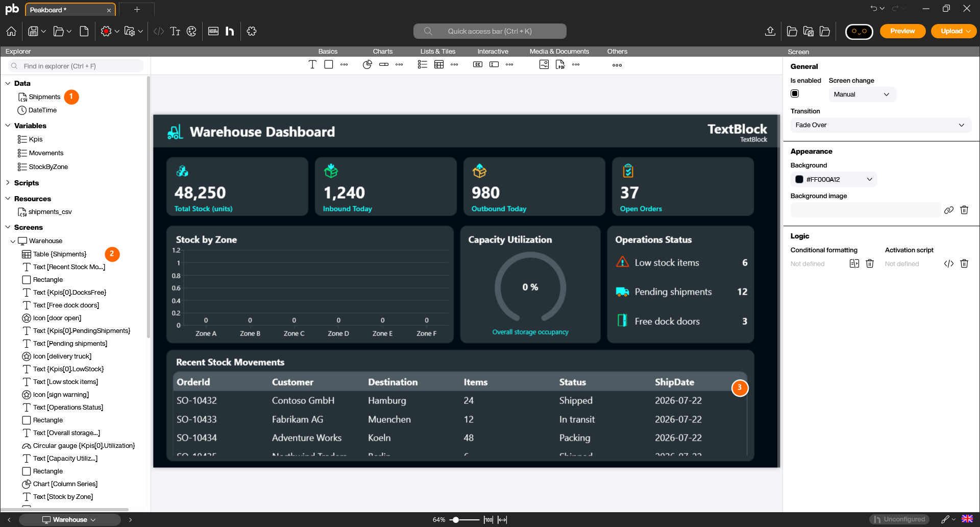
Task: Edit the activation script code icon
Action: 949,263
